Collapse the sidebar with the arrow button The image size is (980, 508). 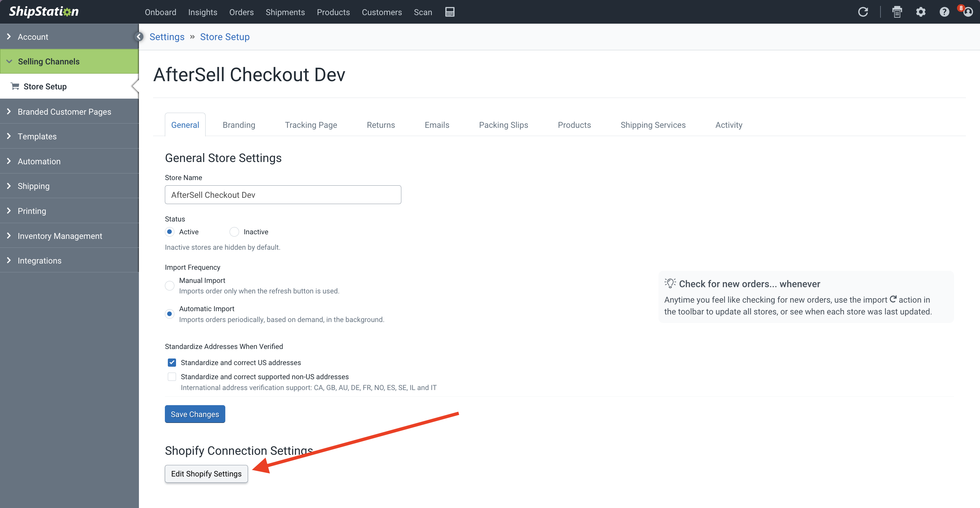click(139, 36)
